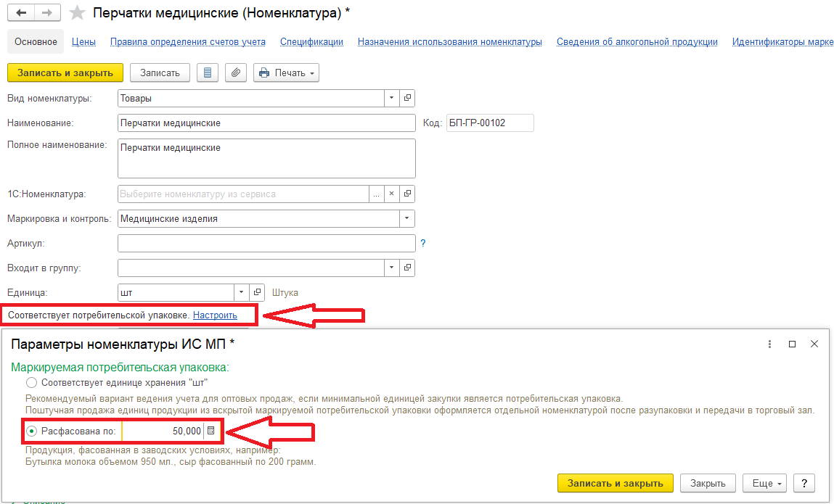Click the Настроить link
Viewport: 834px width, 504px height.
[215, 315]
